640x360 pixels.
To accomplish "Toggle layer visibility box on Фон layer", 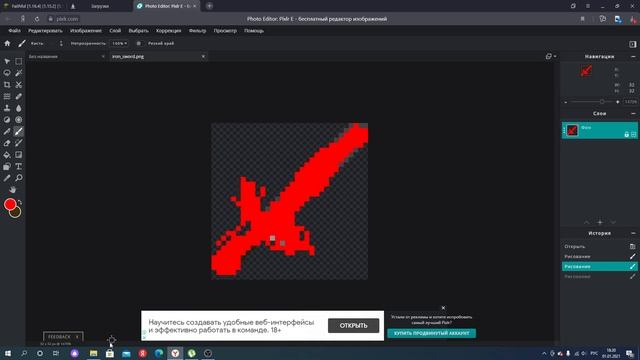I will pos(633,134).
